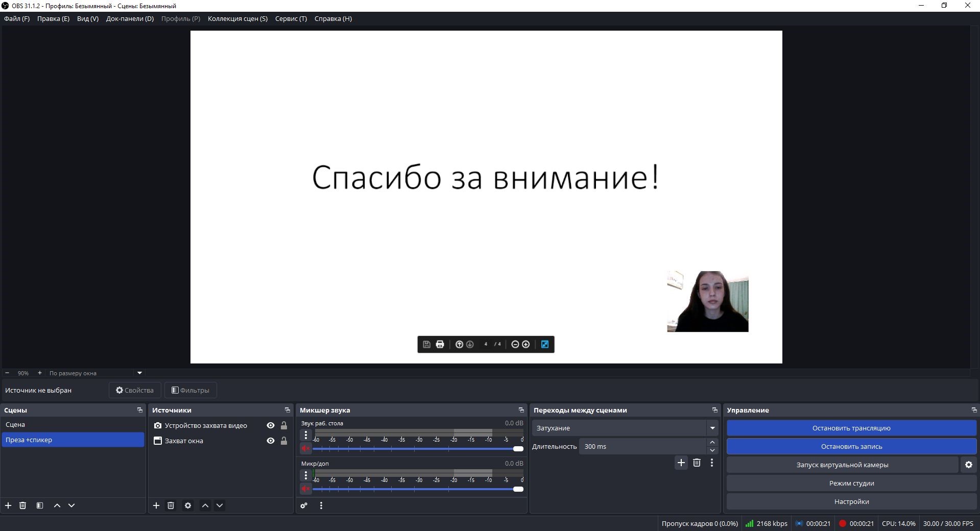The image size is (980, 531).
Task: Hide the Захват окна source
Action: (x=271, y=441)
